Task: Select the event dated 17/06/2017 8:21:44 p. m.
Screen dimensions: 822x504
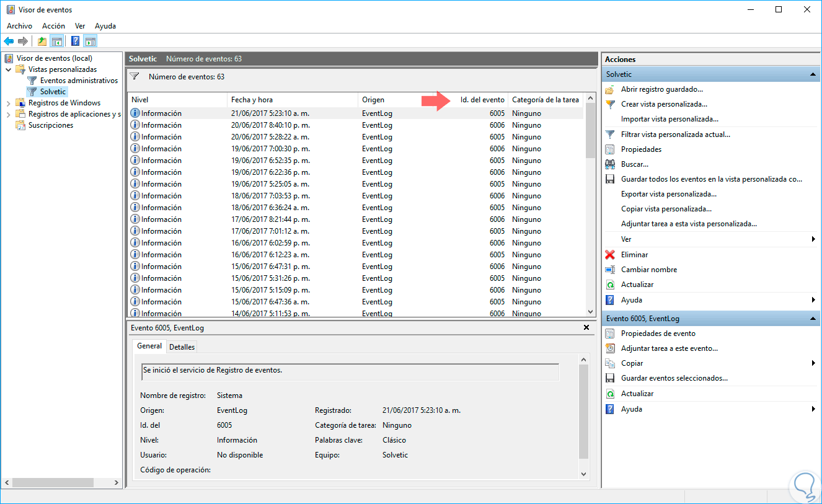Action: click(x=355, y=219)
